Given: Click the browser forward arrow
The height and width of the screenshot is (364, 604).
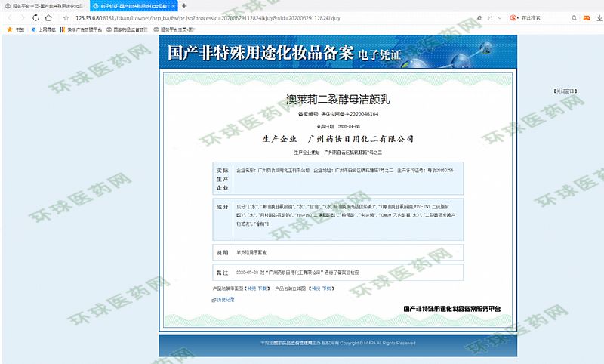Looking at the screenshot, I should pyautogui.click(x=20, y=17).
